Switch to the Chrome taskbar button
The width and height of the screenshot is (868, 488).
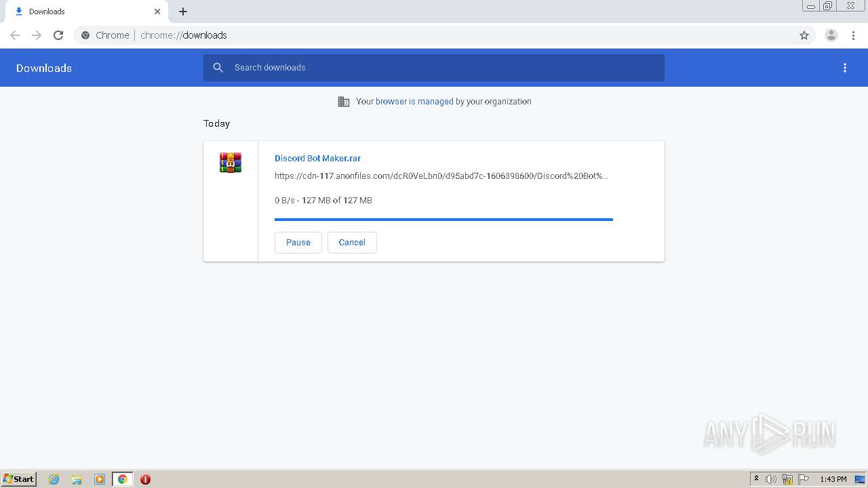[x=123, y=479]
